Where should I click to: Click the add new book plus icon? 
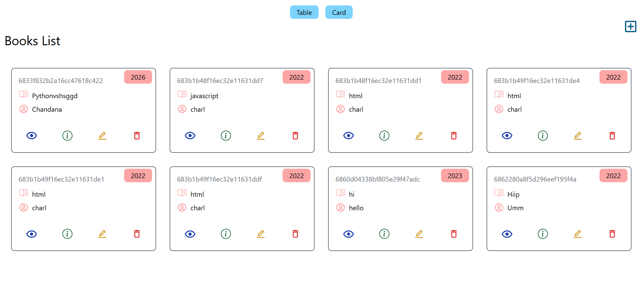(x=630, y=26)
